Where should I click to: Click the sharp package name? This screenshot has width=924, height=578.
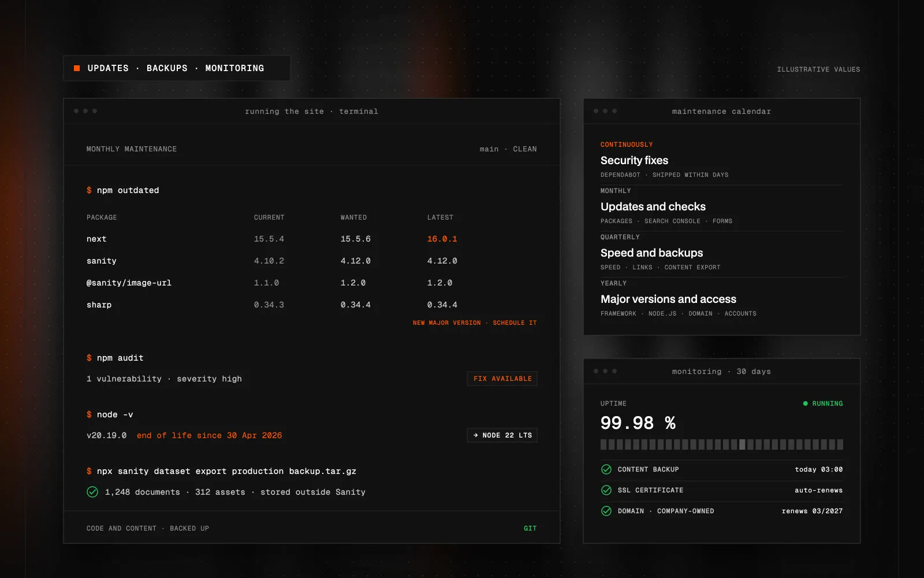pos(99,305)
